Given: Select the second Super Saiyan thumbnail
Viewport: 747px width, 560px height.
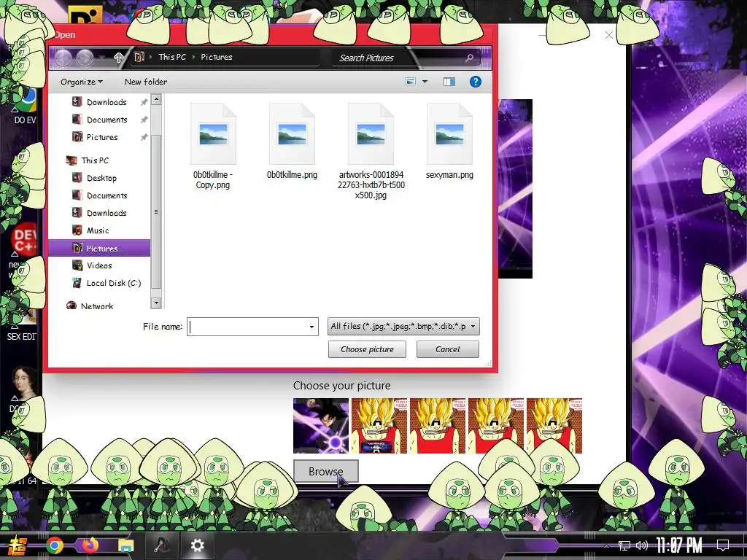Looking at the screenshot, I should coord(438,426).
